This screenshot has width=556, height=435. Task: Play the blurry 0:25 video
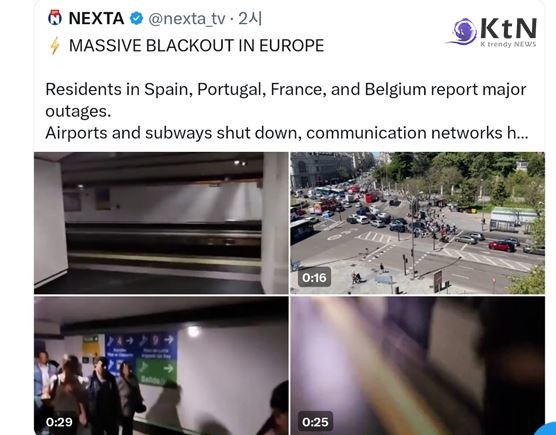pos(417,366)
